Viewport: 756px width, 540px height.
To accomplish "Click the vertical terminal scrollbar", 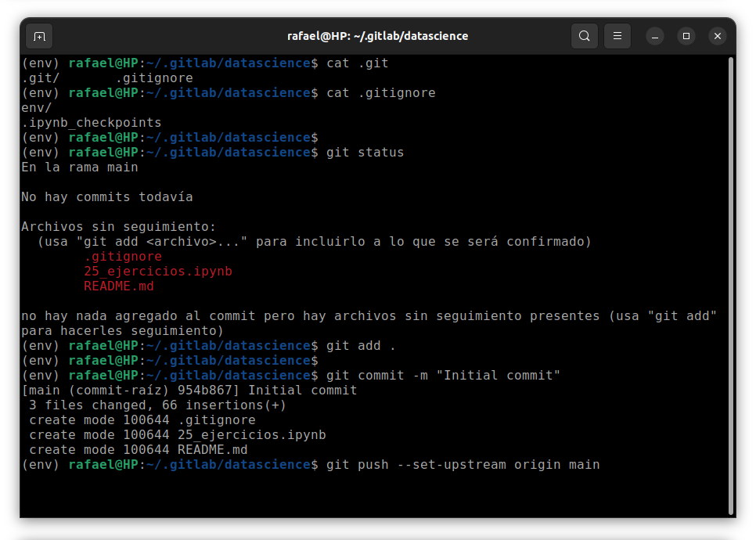I will [731, 286].
